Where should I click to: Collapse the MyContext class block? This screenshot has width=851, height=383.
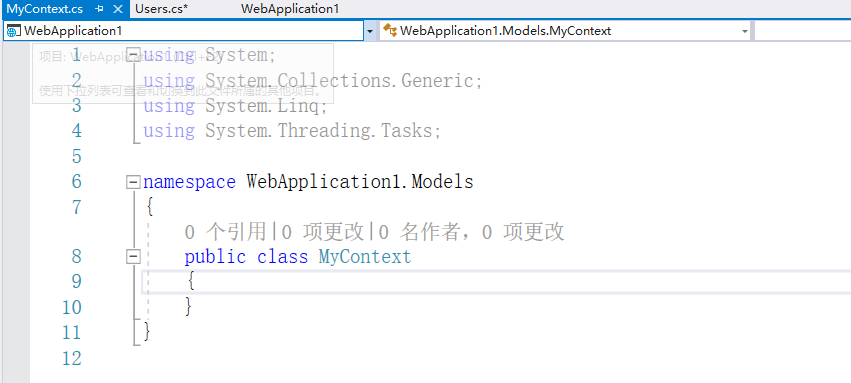click(133, 257)
